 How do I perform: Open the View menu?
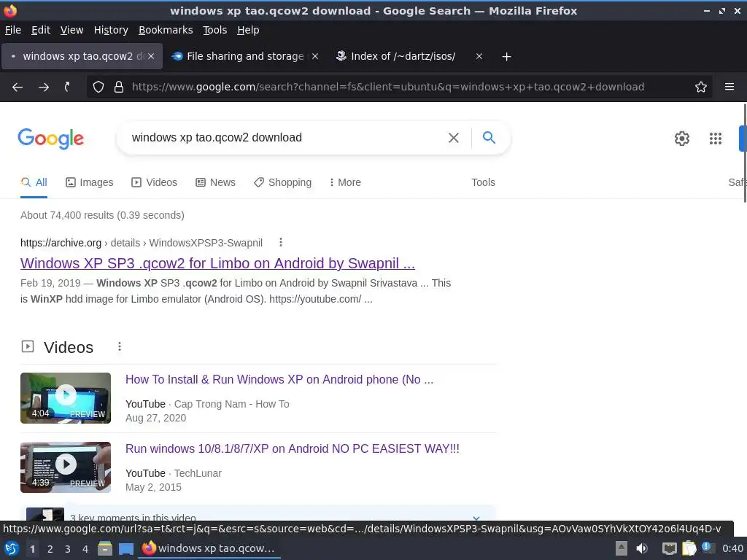(71, 30)
